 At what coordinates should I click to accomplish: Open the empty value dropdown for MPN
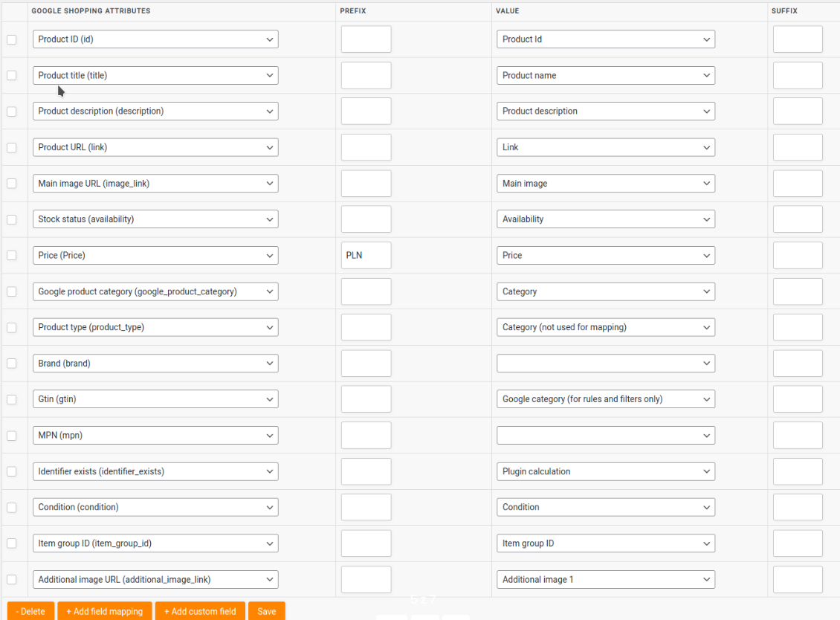tap(606, 435)
